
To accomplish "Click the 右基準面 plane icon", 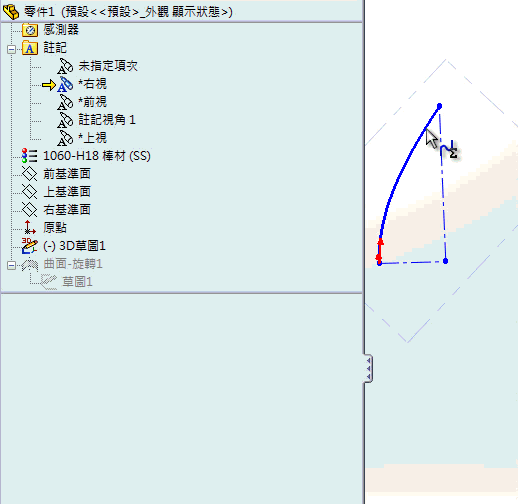I will [29, 210].
